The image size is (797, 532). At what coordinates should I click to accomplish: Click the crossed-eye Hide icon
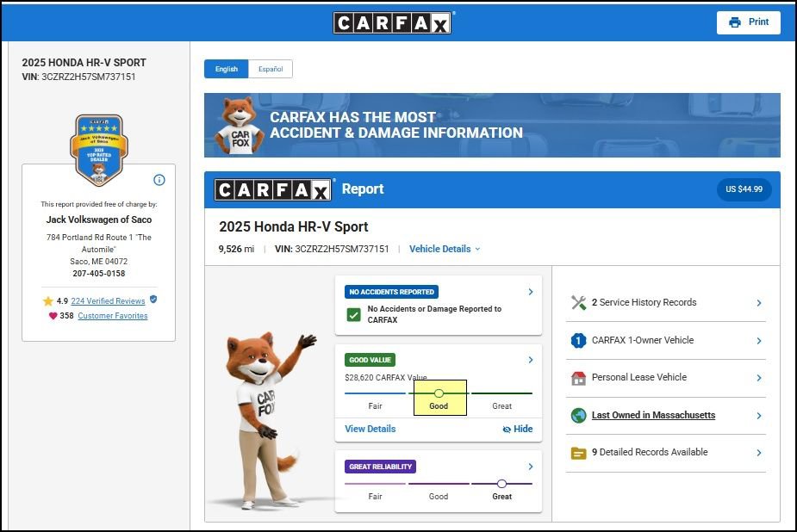pyautogui.click(x=507, y=430)
